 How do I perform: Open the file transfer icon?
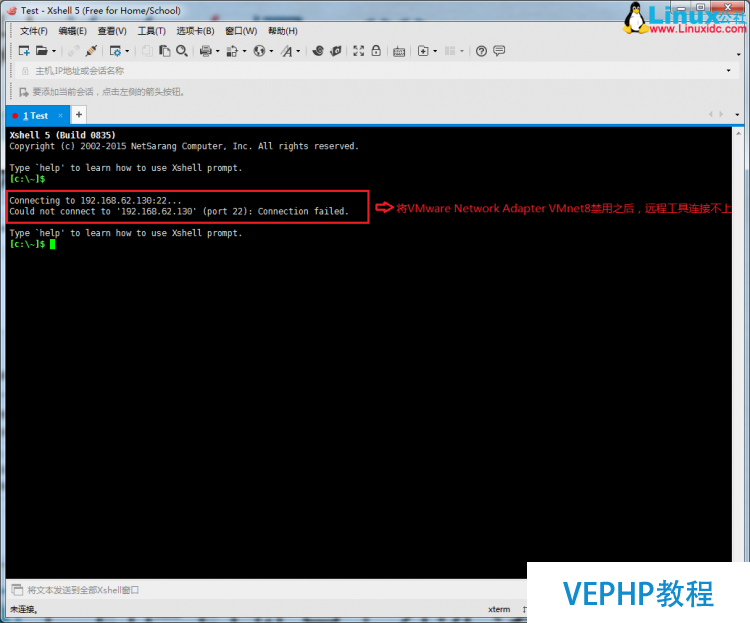tap(232, 51)
